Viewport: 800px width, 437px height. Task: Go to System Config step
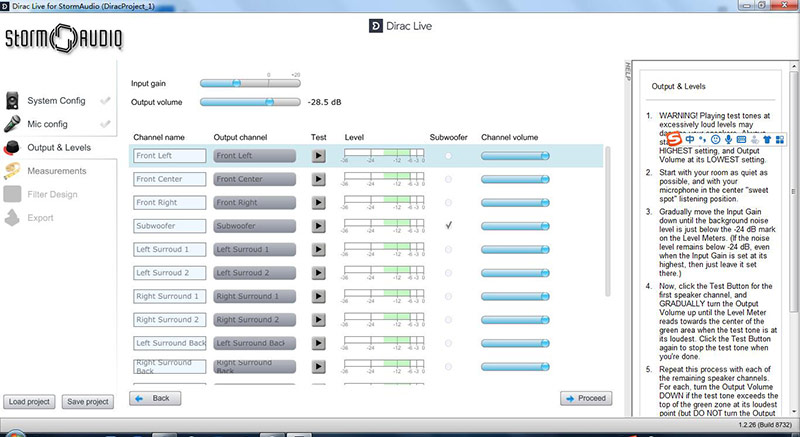pos(56,100)
